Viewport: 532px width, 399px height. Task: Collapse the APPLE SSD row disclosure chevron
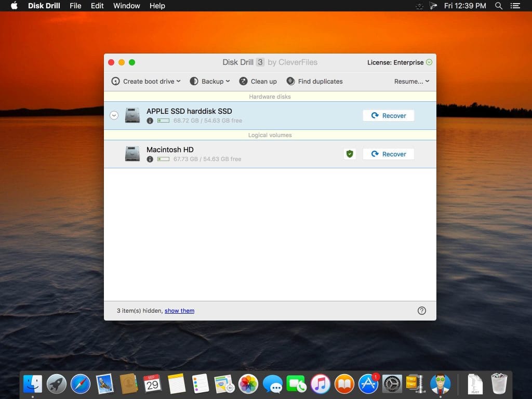point(114,115)
